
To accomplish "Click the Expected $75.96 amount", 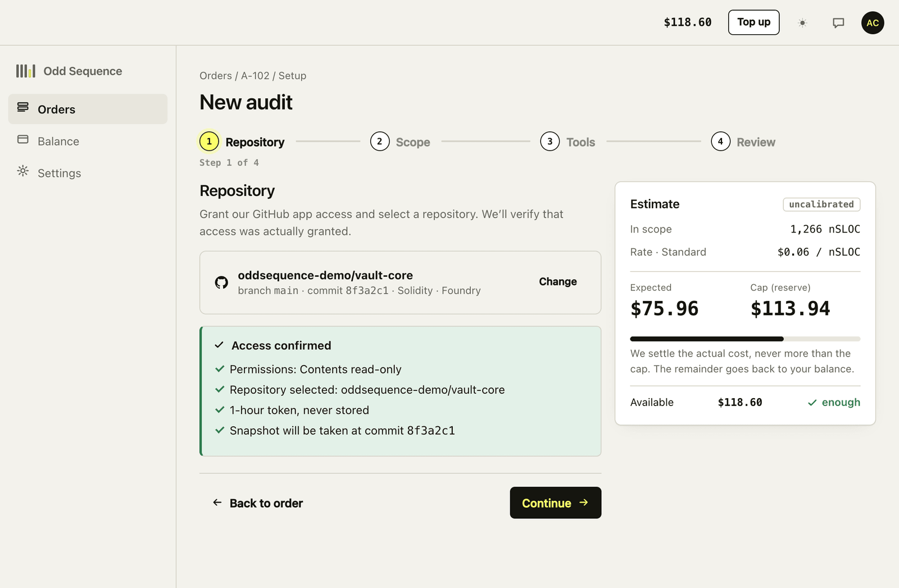I will (x=665, y=308).
